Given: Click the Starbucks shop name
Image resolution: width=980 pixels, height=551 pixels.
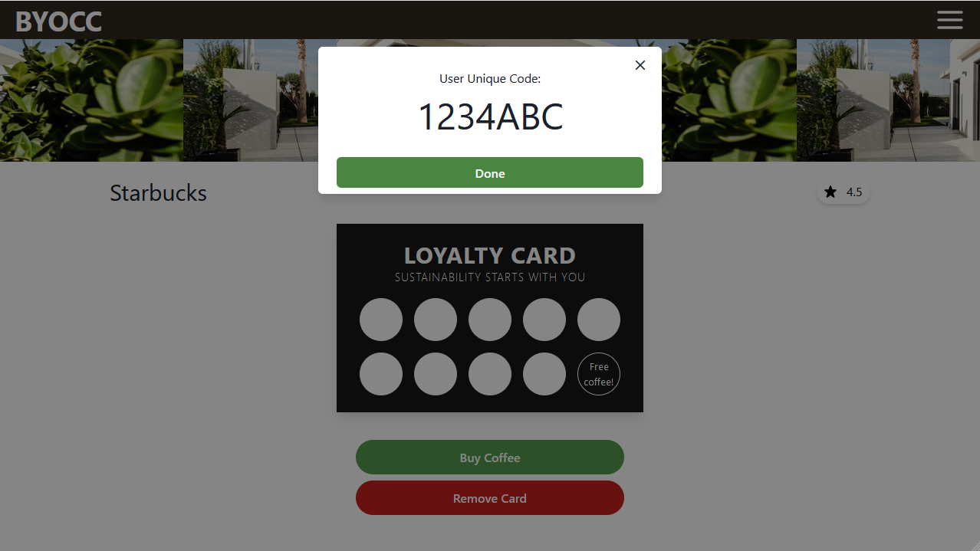Looking at the screenshot, I should [159, 192].
